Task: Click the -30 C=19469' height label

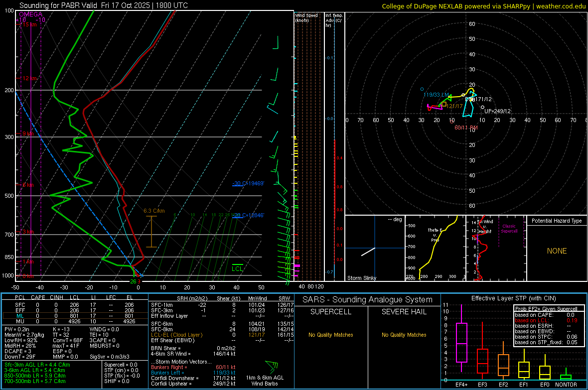Action: (248, 183)
